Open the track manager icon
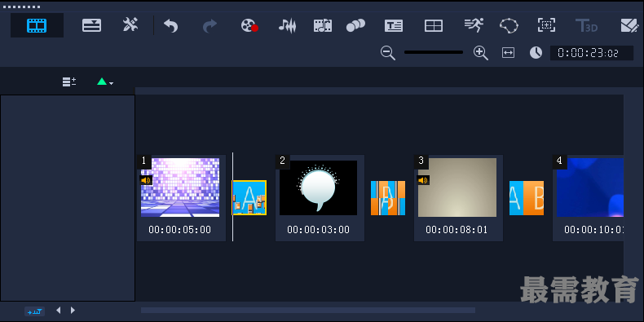The width and height of the screenshot is (644, 322). point(69,82)
